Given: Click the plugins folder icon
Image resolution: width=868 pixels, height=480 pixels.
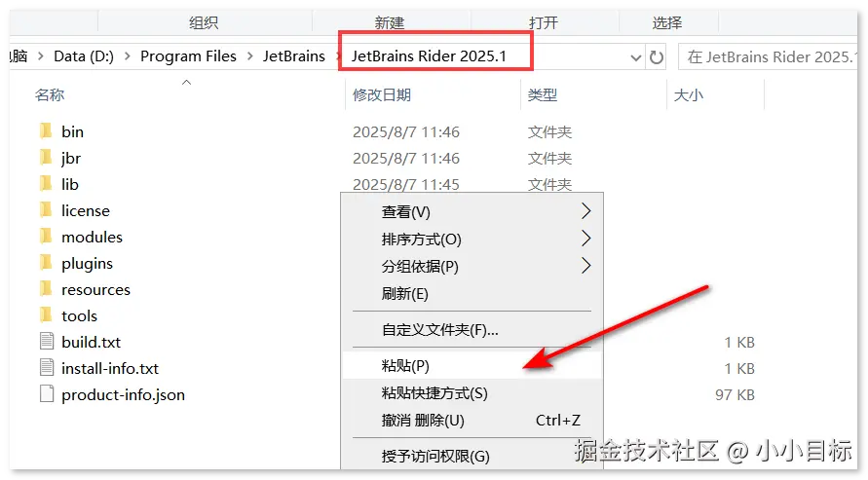Looking at the screenshot, I should (46, 263).
